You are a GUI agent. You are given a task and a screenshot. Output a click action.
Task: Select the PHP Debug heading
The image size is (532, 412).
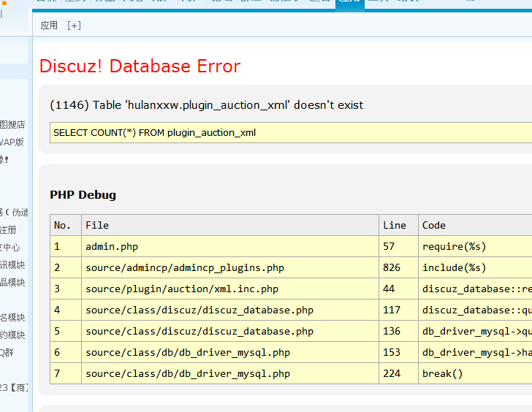coord(83,194)
